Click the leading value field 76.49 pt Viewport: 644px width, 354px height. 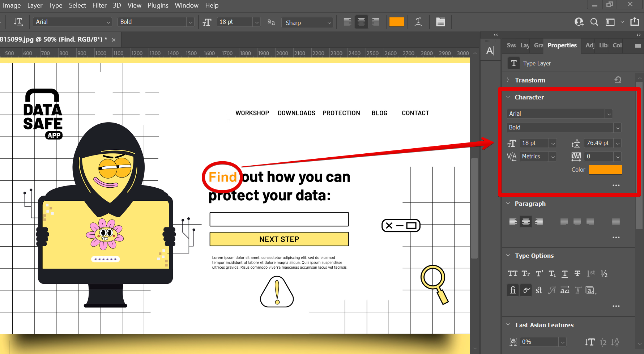click(598, 143)
